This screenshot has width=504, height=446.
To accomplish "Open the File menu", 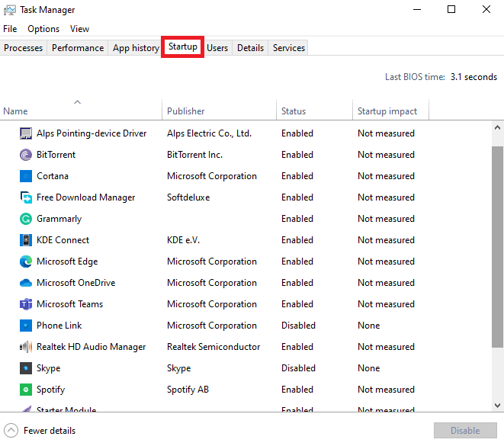I will 10,29.
